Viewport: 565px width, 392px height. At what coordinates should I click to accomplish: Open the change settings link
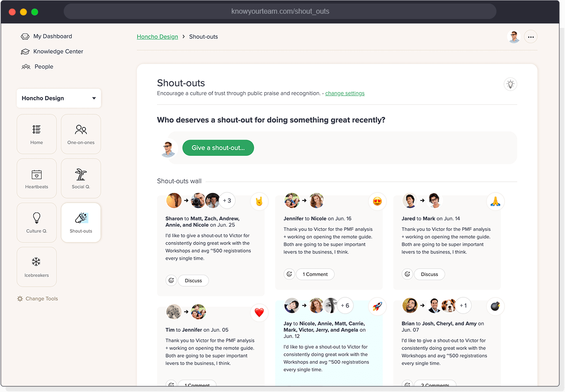coord(345,93)
